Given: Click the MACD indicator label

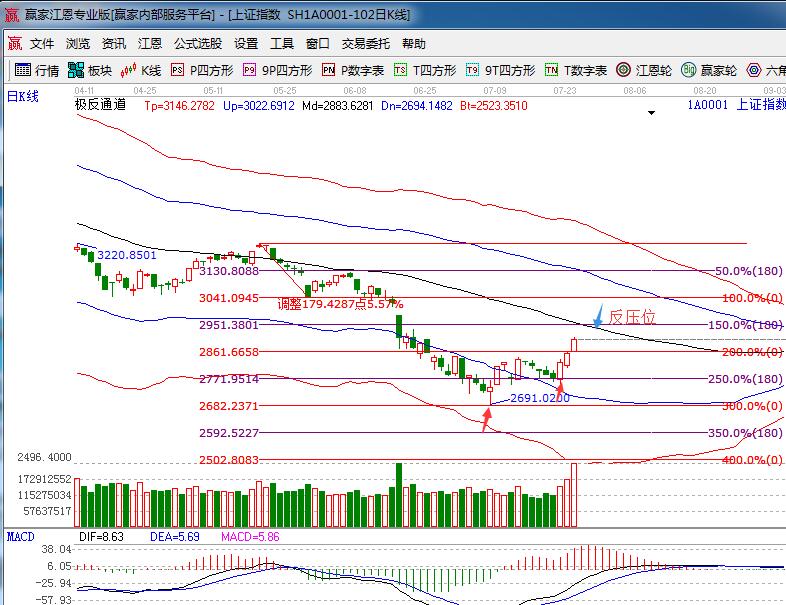Looking at the screenshot, I should pos(20,537).
